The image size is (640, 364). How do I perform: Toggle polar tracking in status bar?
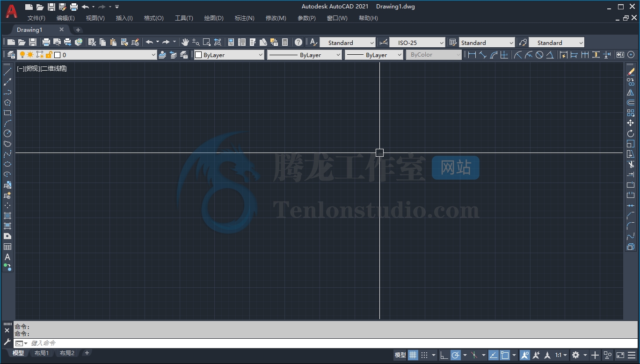click(456, 355)
